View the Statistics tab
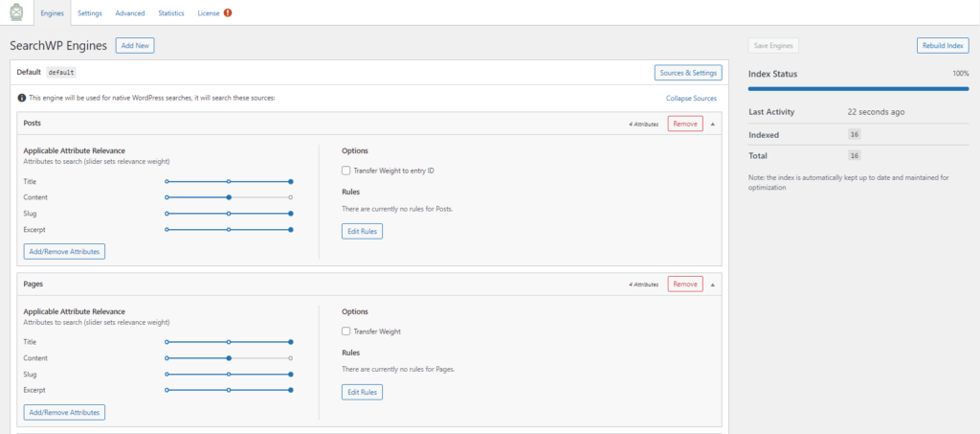Screen dimensions: 980x434 (x=171, y=13)
